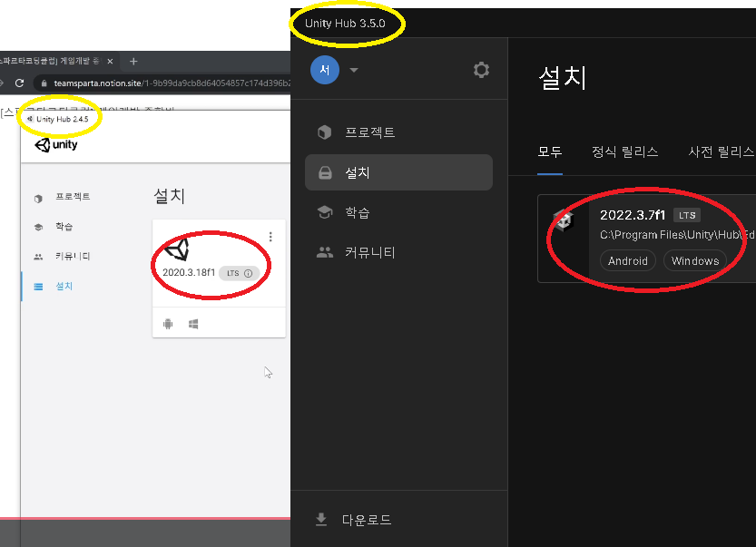The width and height of the screenshot is (756, 547).
Task: Click the Windows module tag
Action: 695,260
